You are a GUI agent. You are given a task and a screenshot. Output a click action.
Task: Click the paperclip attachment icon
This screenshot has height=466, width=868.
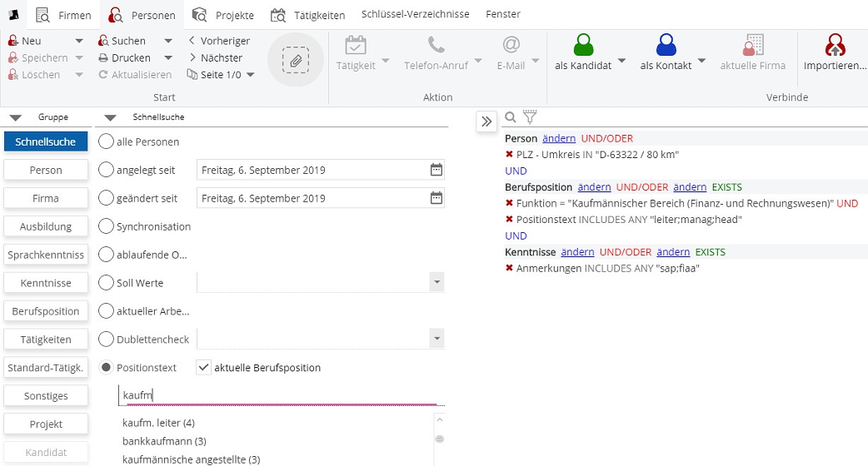coord(295,60)
